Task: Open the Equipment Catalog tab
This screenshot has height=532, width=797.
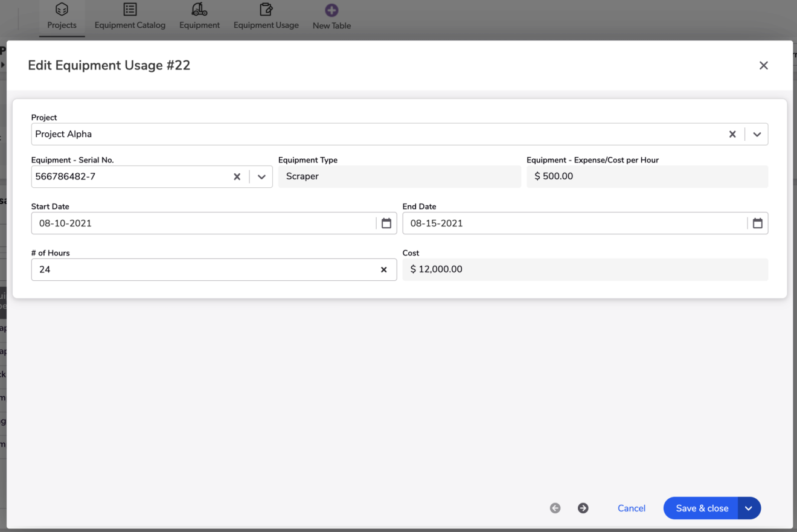Action: click(130, 17)
